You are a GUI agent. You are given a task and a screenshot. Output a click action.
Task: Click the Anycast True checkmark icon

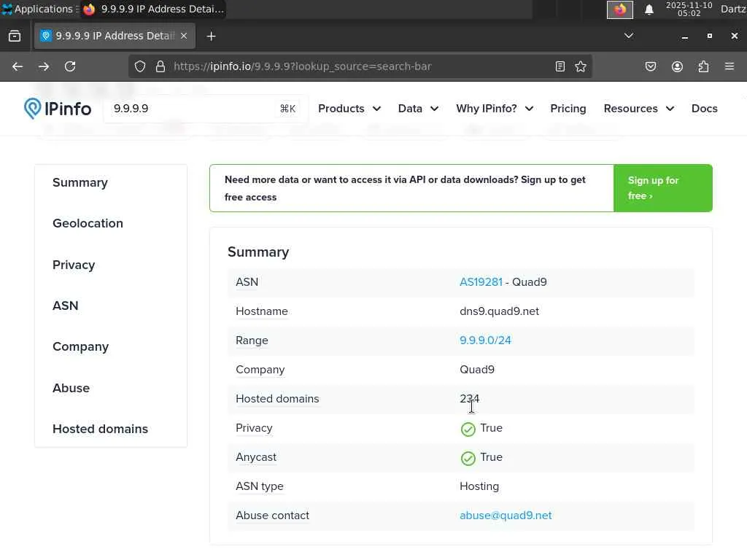468,458
